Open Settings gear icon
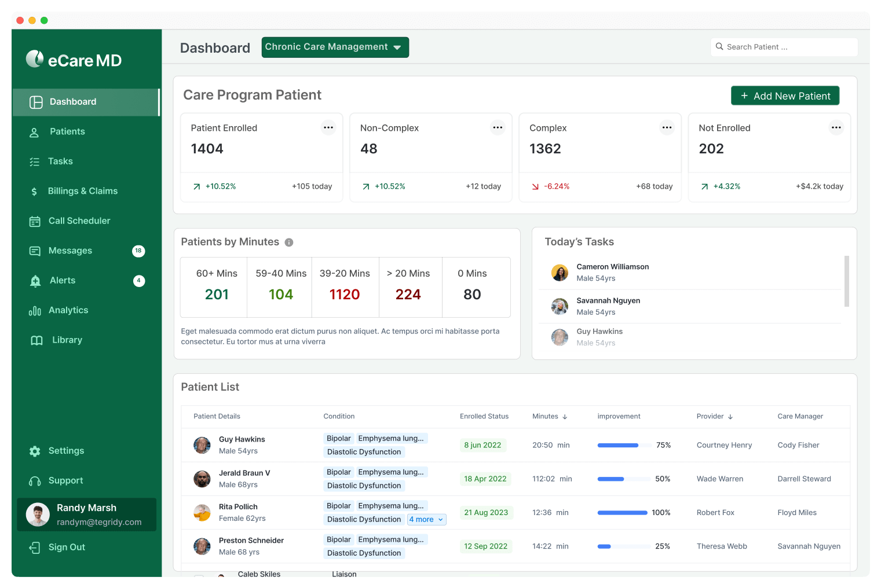Image resolution: width=881 pixels, height=588 pixels. [x=35, y=451]
